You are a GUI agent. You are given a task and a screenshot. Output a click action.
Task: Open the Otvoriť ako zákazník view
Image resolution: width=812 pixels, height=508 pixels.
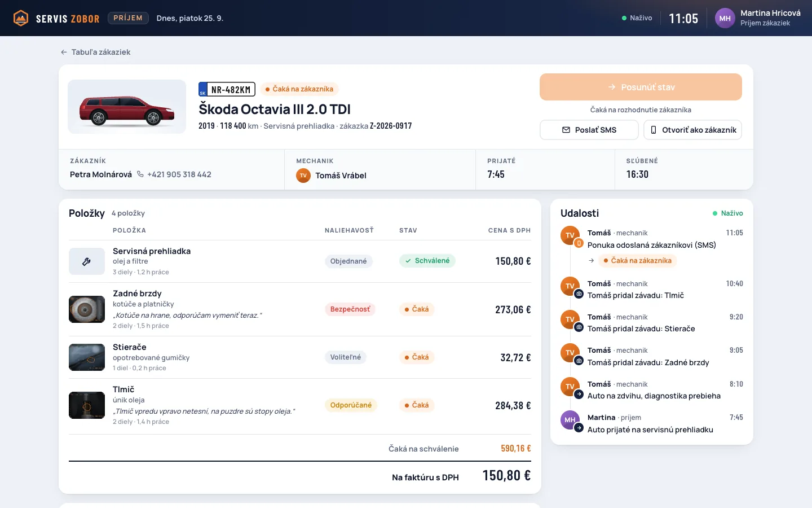point(692,130)
